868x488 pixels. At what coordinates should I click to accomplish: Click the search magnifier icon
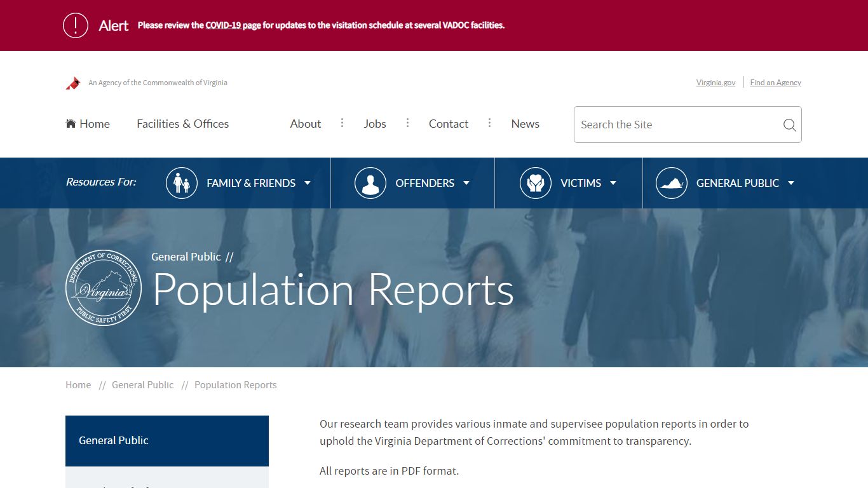(789, 125)
